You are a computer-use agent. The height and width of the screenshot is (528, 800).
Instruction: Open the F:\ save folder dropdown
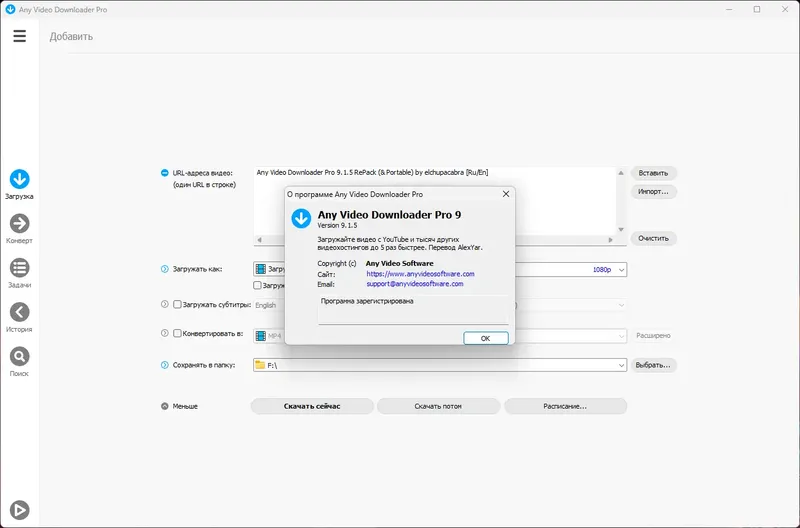click(621, 365)
